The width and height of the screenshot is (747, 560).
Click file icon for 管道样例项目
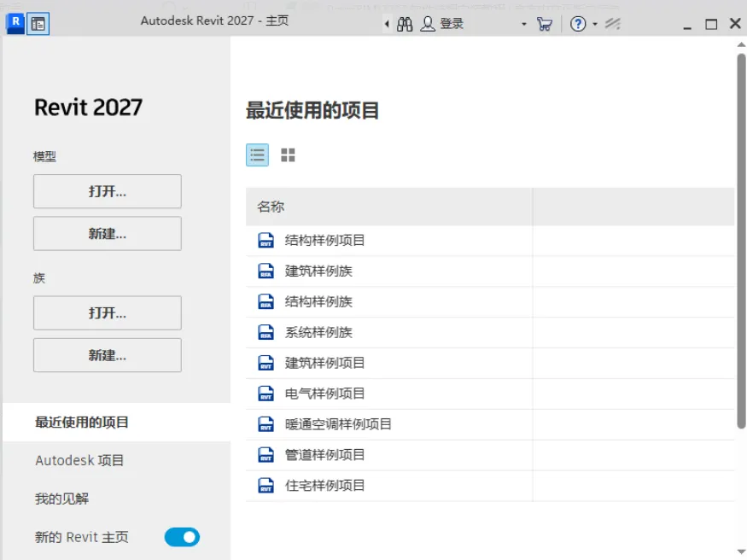(x=266, y=455)
